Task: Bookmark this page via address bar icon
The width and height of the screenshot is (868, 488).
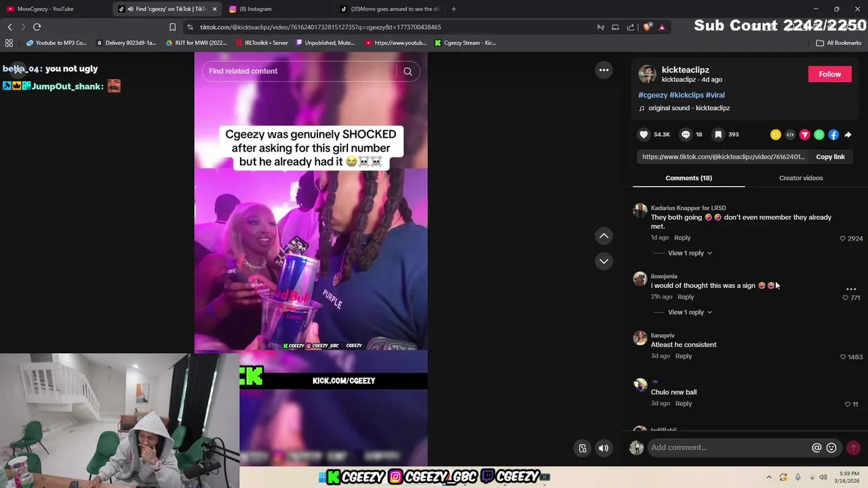Action: [x=172, y=27]
